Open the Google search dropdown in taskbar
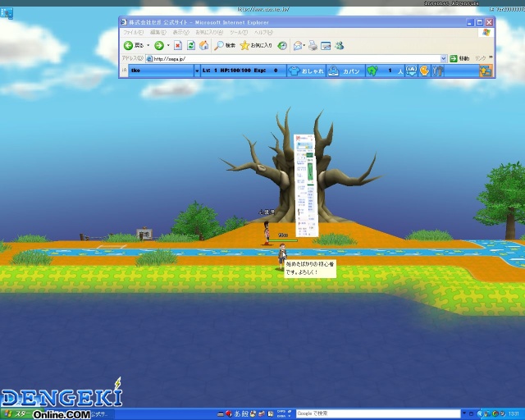The width and height of the screenshot is (525, 420). tap(464, 413)
